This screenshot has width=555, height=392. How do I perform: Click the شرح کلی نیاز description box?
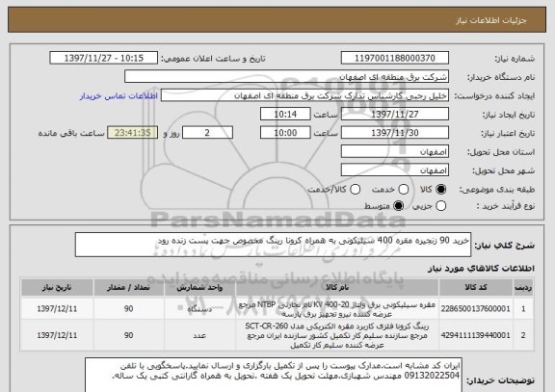tap(273, 245)
